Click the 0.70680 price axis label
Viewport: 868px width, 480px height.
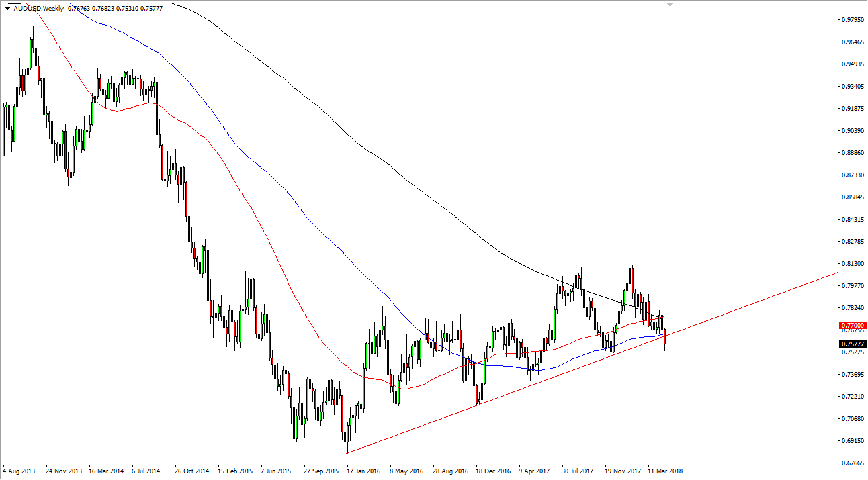tap(851, 419)
